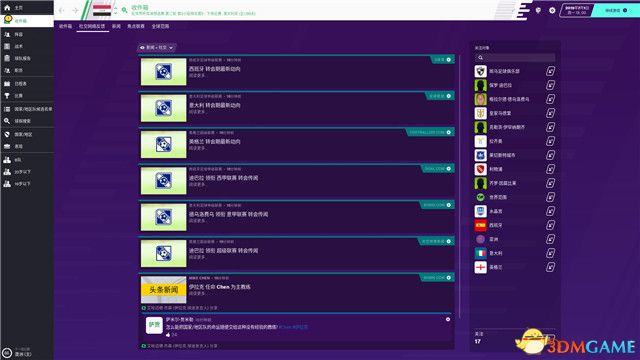Open headline 伊拉克 任命 Chen 为主教练
Screen dimensions: 640x360
220,287
